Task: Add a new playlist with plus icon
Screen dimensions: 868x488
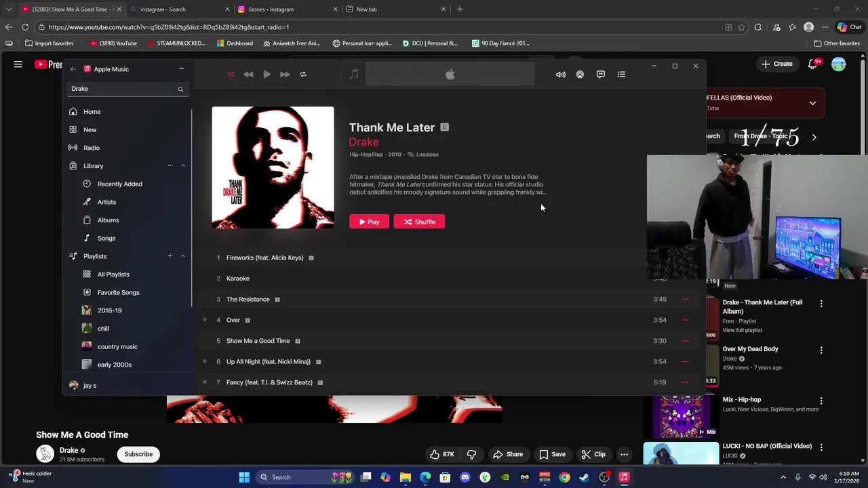Action: (170, 256)
